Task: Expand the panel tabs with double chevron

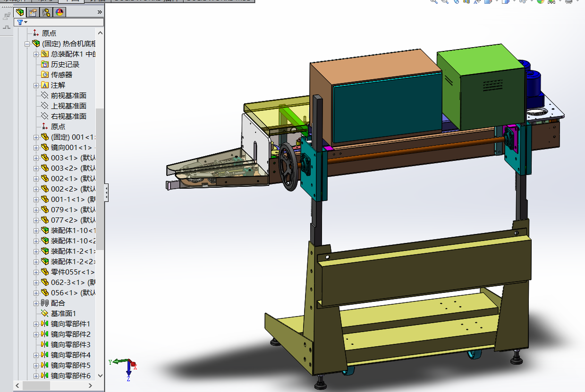Action: pos(99,12)
